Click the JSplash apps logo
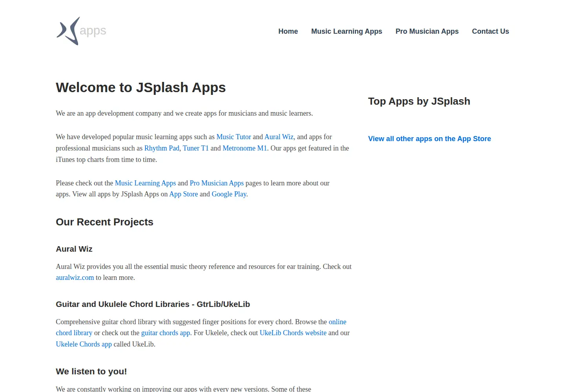565x392 pixels. 81,31
